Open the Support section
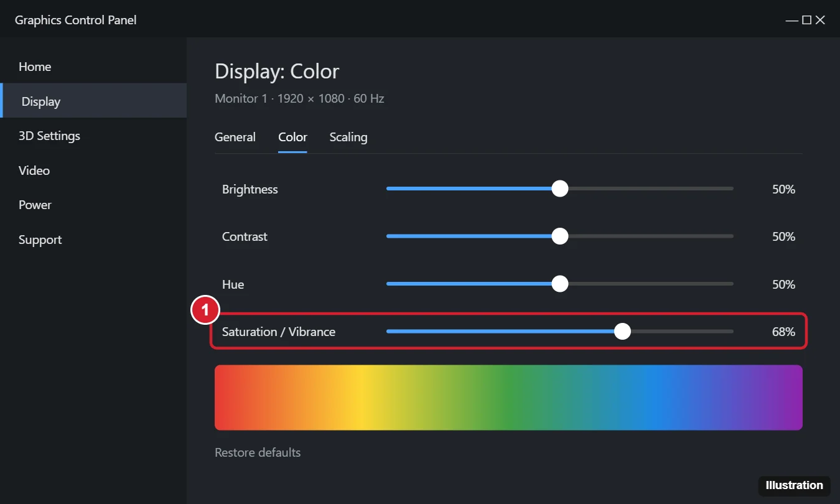Viewport: 840px width, 504px height. pyautogui.click(x=93, y=240)
